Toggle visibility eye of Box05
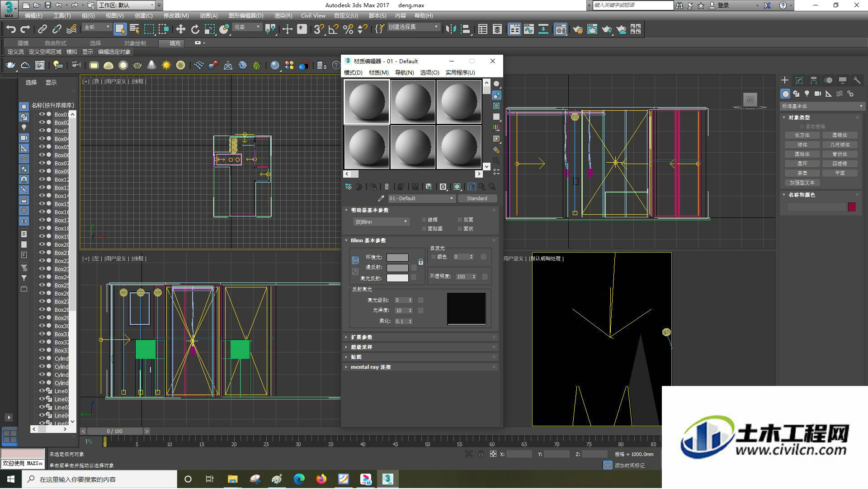 pos(42,147)
